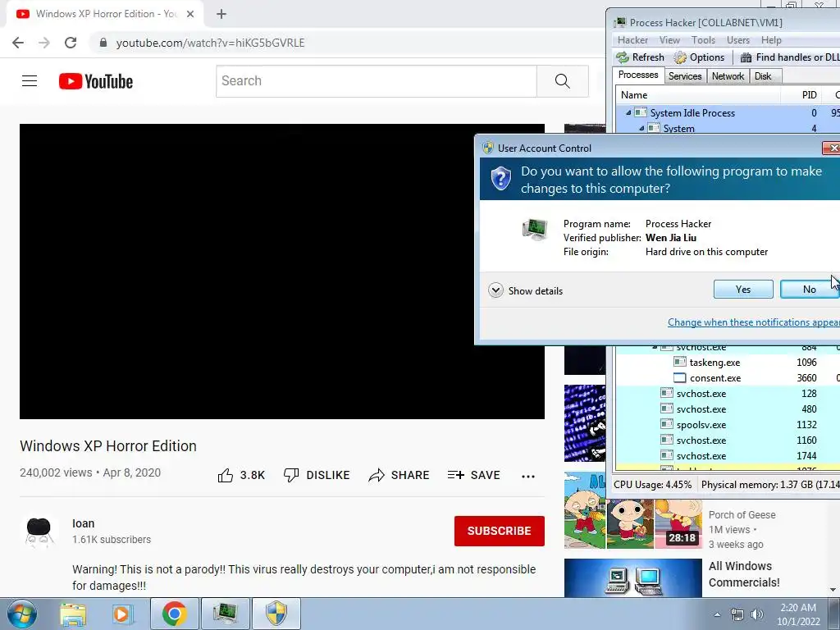Show hidden tray icons arrow
The width and height of the screenshot is (840, 630).
717,614
